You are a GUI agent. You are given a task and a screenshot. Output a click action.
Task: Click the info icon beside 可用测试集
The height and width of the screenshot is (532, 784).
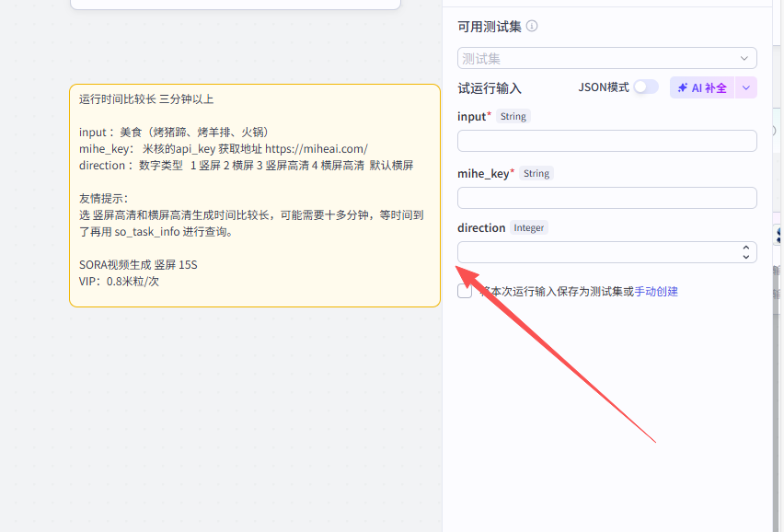pos(532,27)
